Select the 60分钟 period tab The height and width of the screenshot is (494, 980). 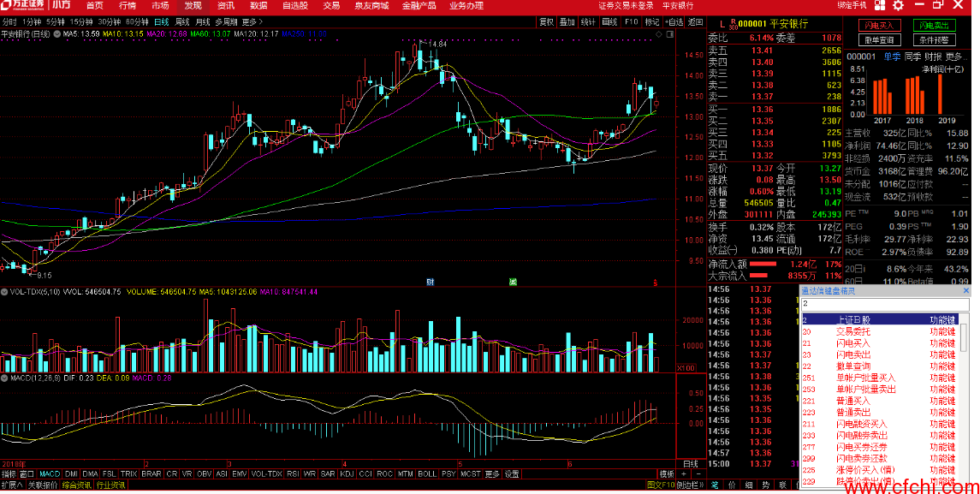click(x=137, y=22)
